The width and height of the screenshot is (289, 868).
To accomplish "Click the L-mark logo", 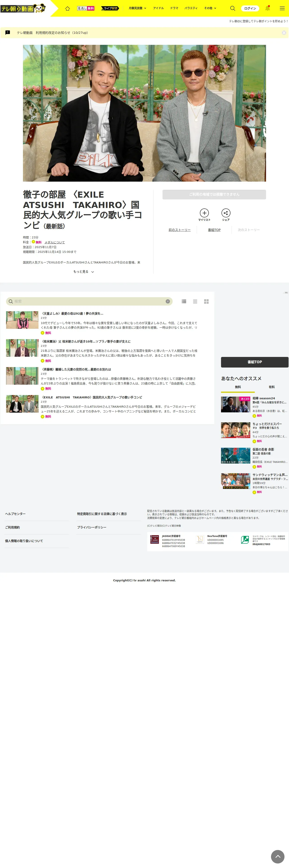I will [245, 539].
